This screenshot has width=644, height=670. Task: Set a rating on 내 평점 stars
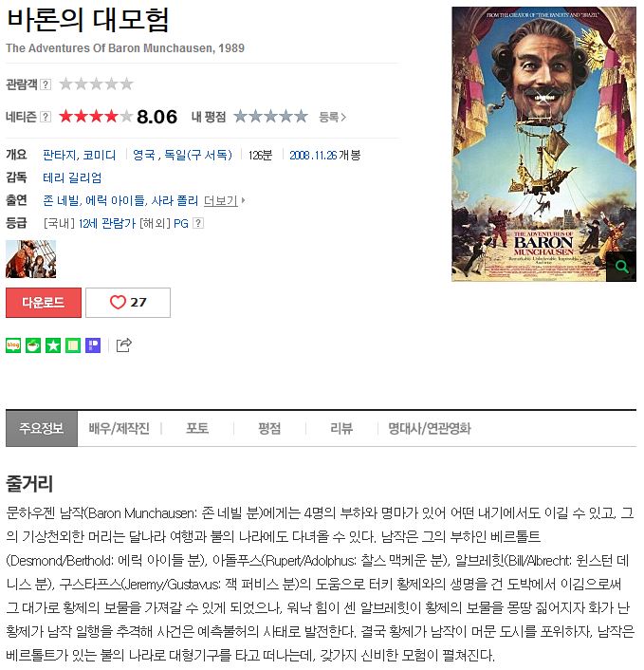(x=270, y=116)
